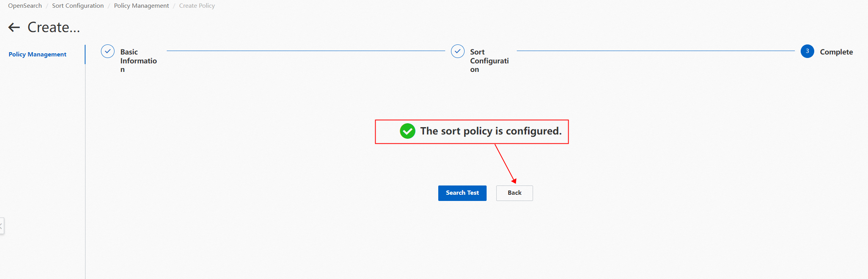Click the sort policy is configured message
The image size is (868, 279).
490,131
